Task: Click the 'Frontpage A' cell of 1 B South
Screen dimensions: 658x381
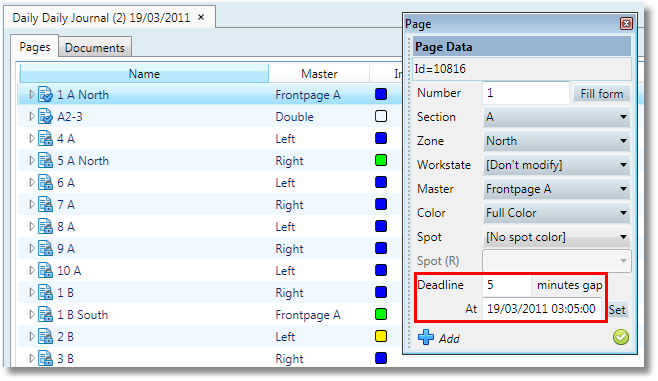Action: [308, 315]
